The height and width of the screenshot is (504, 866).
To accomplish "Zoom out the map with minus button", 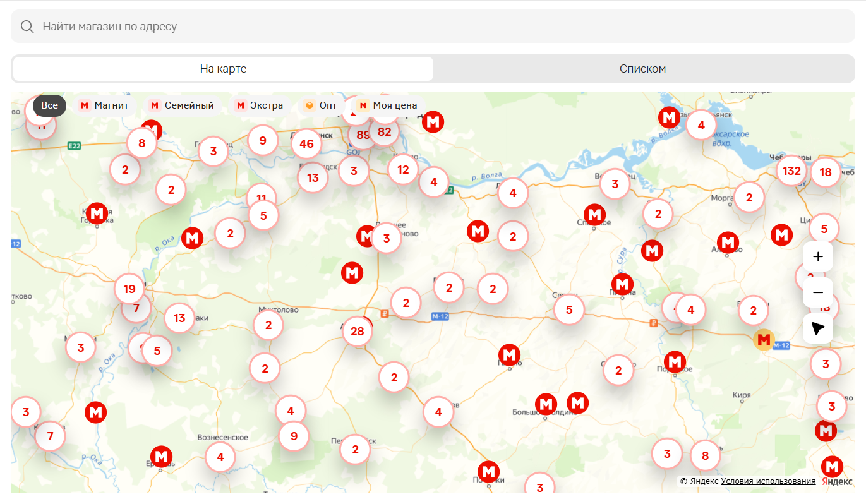I will point(818,292).
